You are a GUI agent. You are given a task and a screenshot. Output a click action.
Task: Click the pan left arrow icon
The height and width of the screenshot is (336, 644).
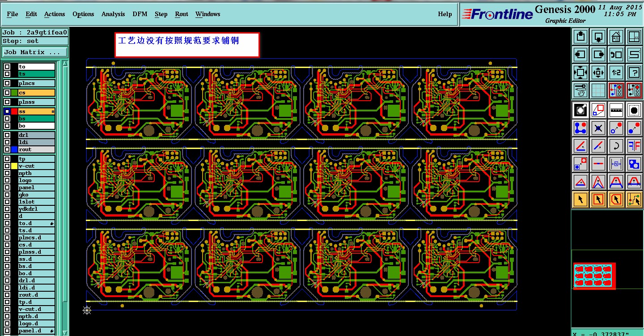(x=580, y=55)
